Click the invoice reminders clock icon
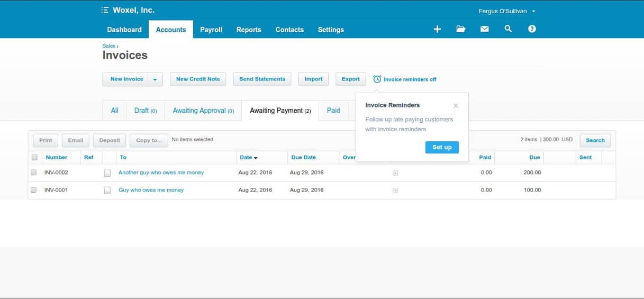 click(x=377, y=79)
